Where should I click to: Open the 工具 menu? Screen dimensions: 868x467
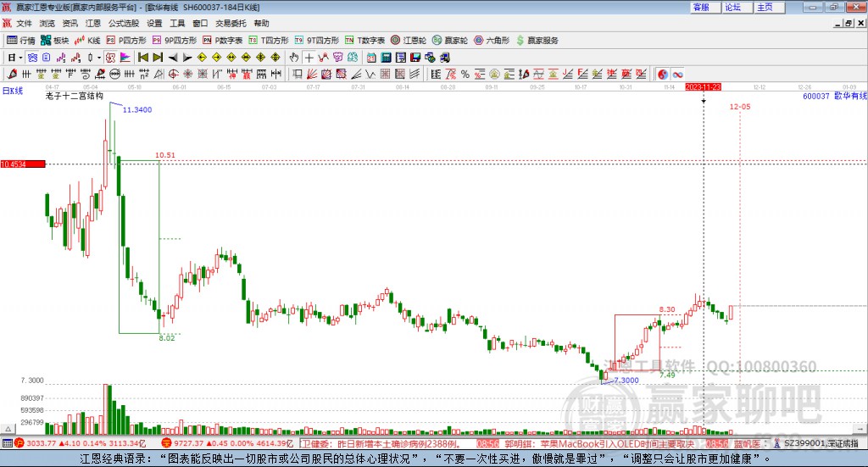[177, 23]
